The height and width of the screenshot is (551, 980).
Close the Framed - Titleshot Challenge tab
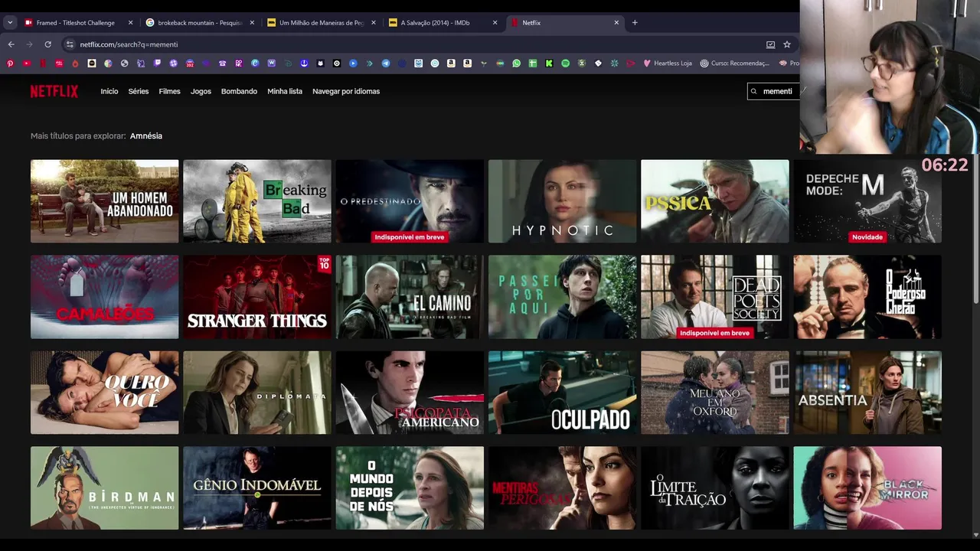point(130,23)
